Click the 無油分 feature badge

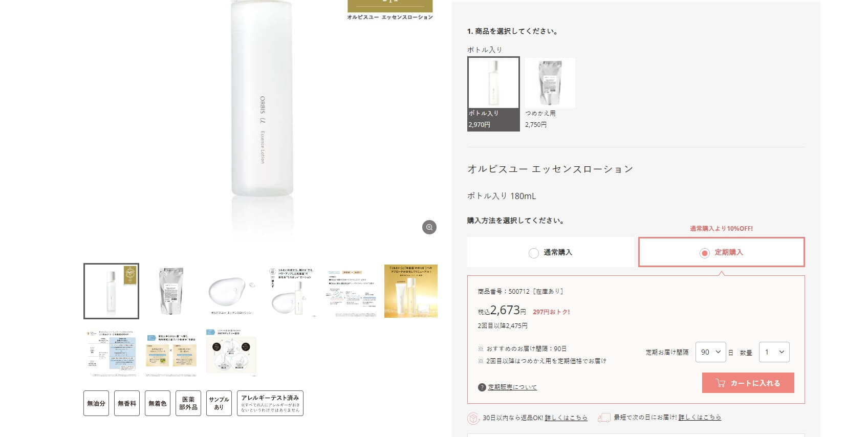click(96, 403)
